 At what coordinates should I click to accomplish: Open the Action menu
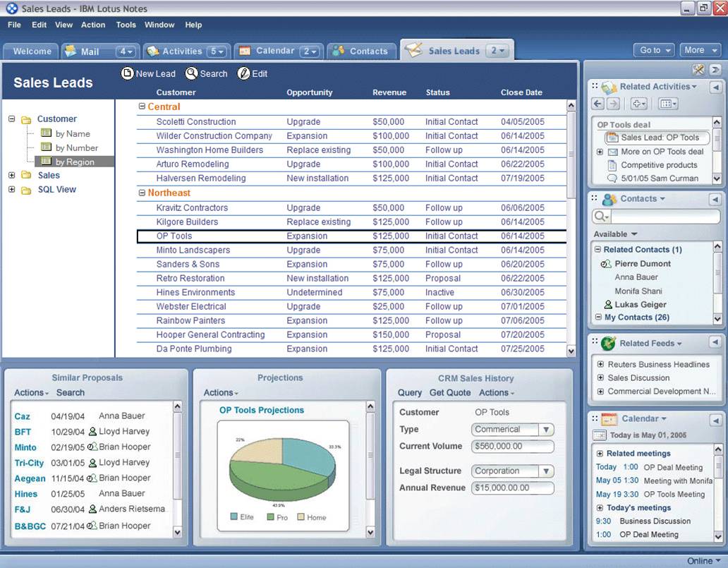[93, 25]
